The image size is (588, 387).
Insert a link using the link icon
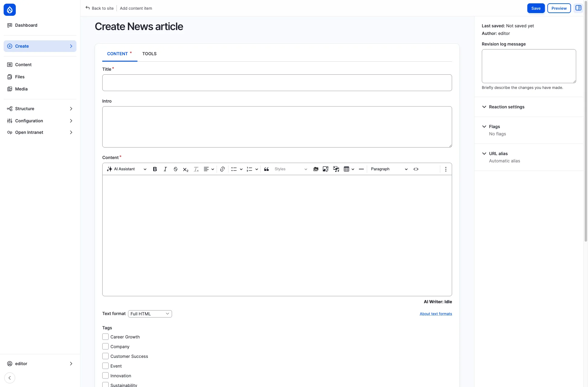[x=222, y=169]
